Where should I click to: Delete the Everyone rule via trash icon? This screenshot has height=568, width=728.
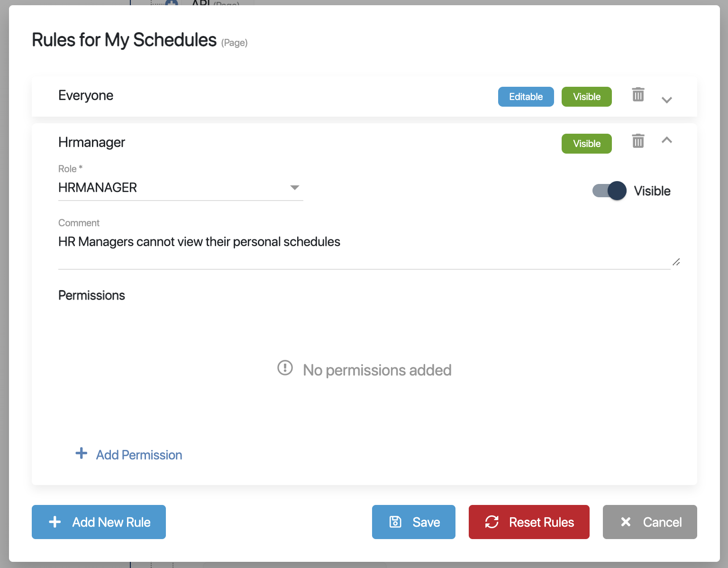point(638,95)
